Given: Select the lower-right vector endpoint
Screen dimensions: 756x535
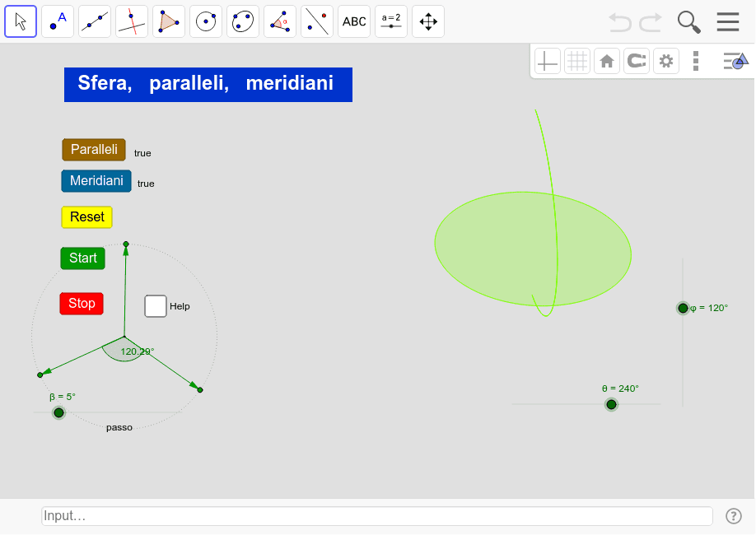Looking at the screenshot, I should tap(200, 390).
